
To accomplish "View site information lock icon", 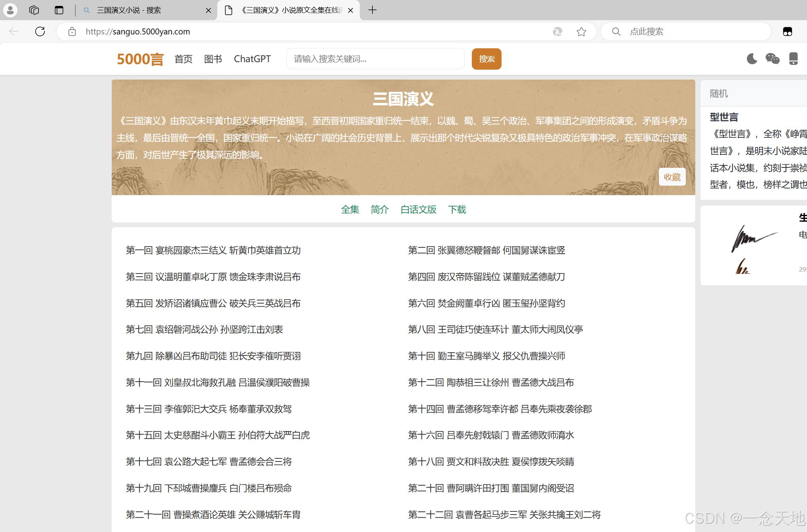I will coord(72,32).
